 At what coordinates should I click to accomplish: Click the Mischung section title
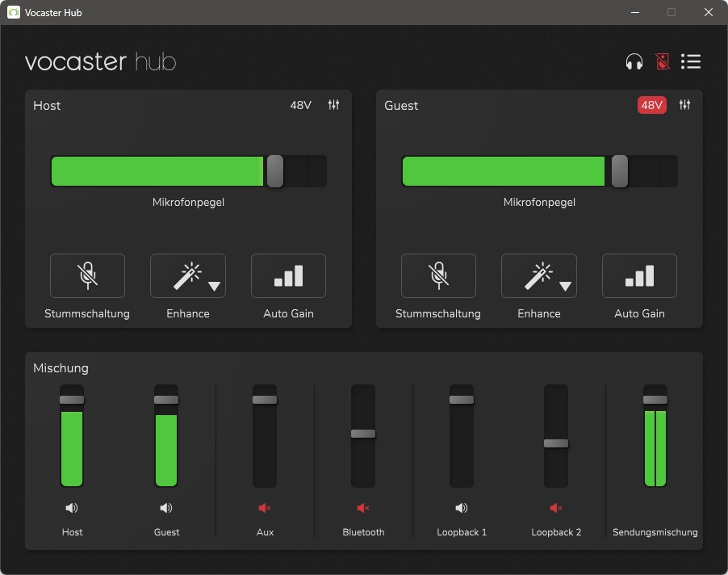[x=61, y=367]
